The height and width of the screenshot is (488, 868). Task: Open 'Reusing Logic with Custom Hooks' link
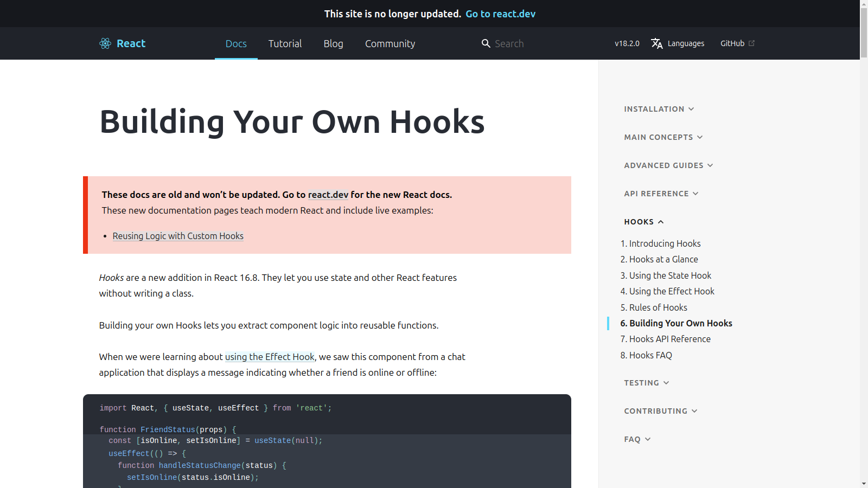click(178, 236)
